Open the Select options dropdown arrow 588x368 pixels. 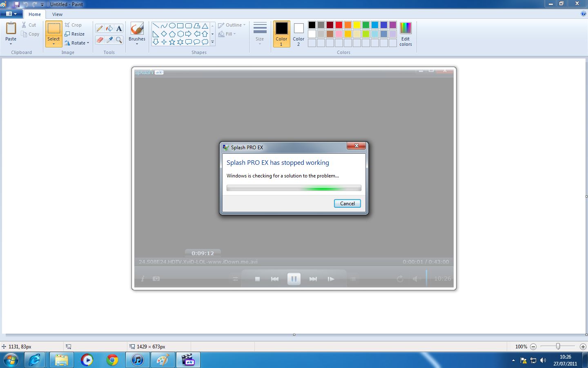click(x=53, y=44)
